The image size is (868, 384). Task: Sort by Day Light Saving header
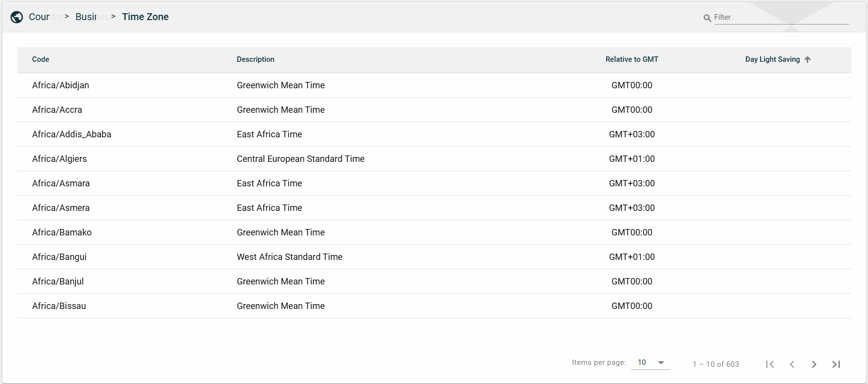click(x=772, y=59)
